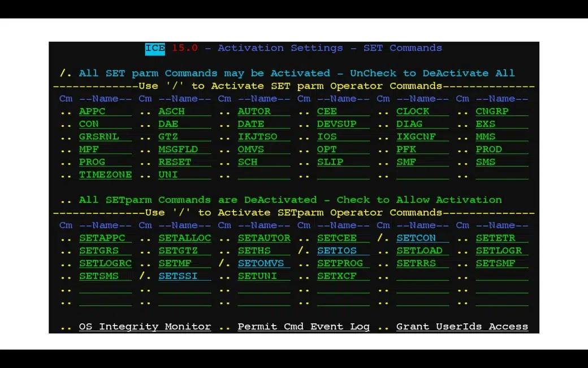Click the SETXCF command name
The width and height of the screenshot is (588, 368).
(x=337, y=276)
